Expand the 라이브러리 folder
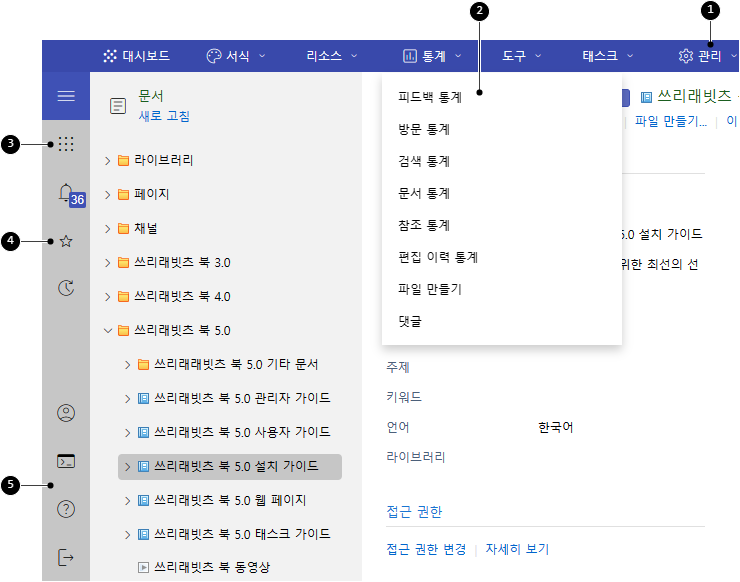This screenshot has height=582, width=740. [108, 161]
